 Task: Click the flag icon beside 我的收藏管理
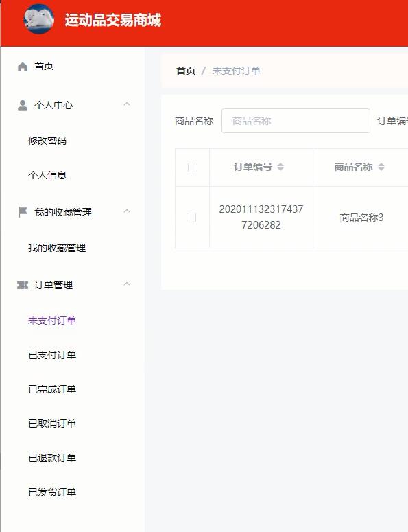[x=23, y=212]
